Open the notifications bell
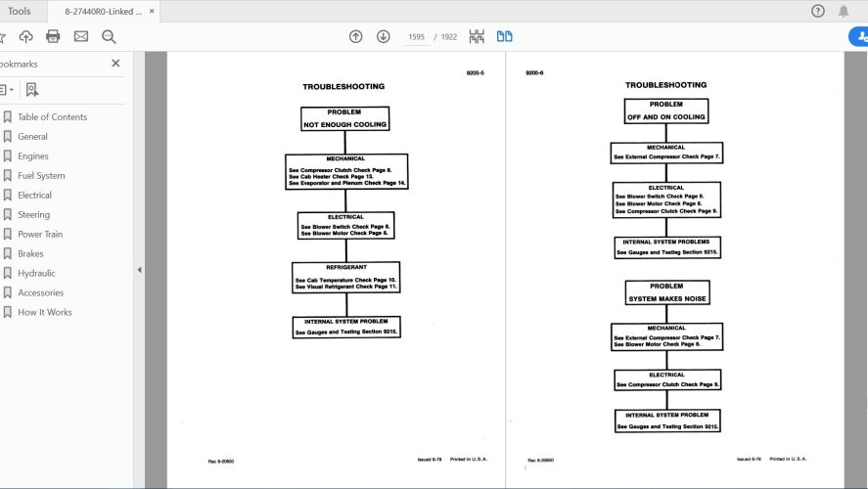 tap(844, 11)
